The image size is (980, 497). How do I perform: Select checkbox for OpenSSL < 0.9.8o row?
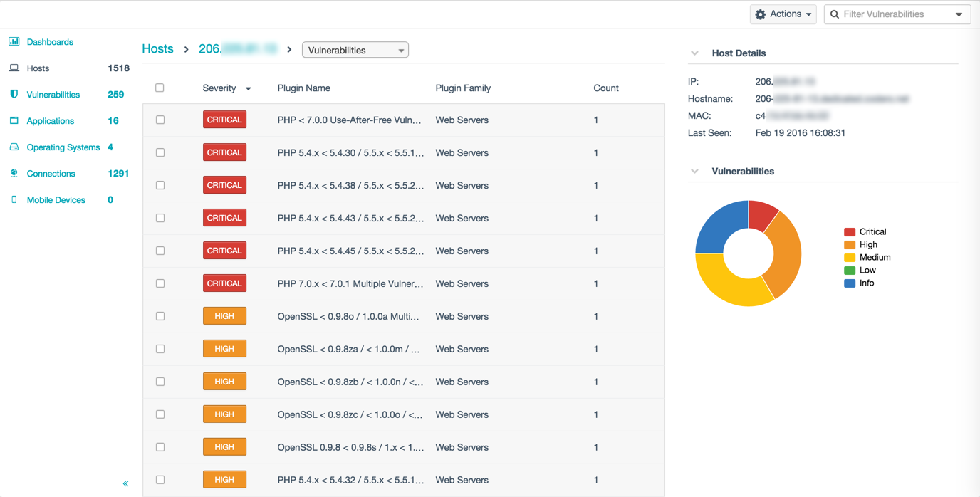pyautogui.click(x=160, y=317)
